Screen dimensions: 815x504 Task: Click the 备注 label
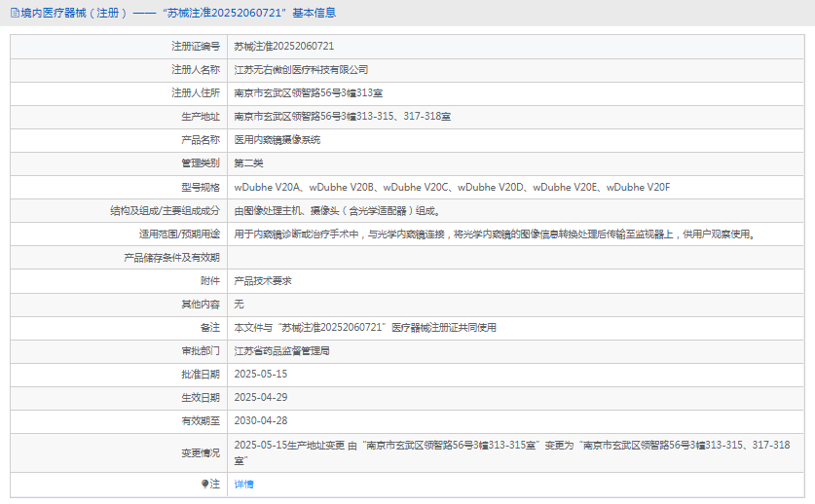[x=210, y=328]
